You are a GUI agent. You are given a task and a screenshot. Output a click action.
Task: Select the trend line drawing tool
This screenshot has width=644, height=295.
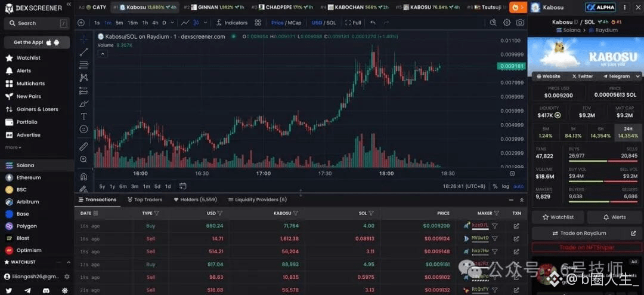(x=83, y=52)
